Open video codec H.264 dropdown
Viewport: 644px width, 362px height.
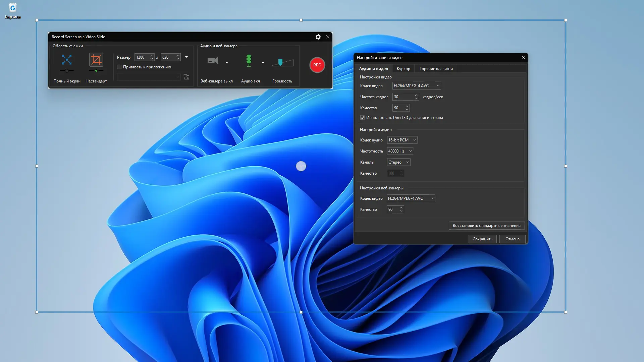click(x=416, y=86)
